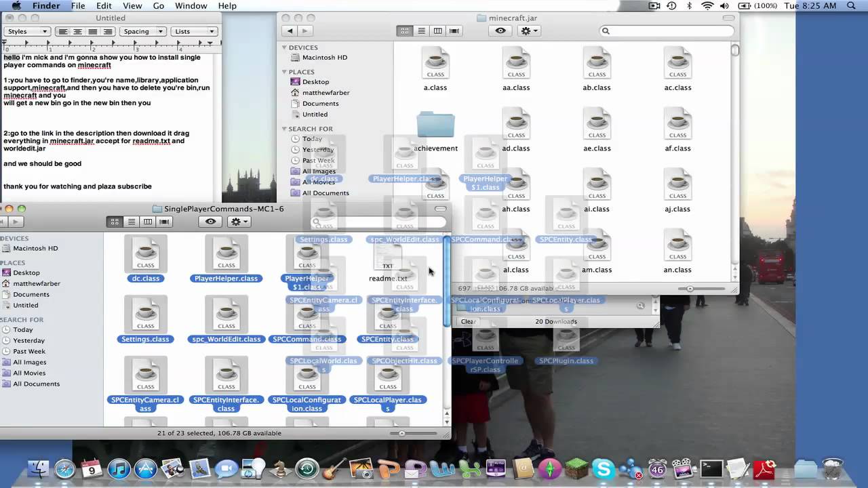The width and height of the screenshot is (868, 488).
Task: Adjust icon size slider in minecraft.jar window
Action: (x=691, y=289)
